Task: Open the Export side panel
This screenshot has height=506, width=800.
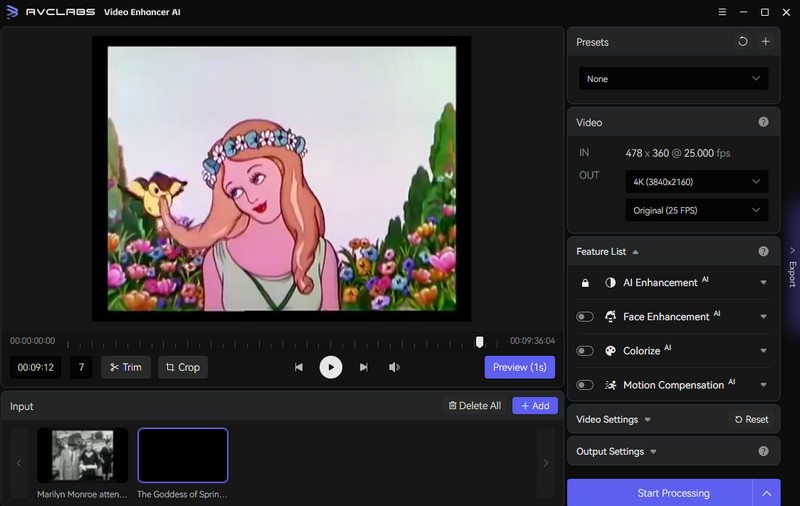Action: coord(792,269)
